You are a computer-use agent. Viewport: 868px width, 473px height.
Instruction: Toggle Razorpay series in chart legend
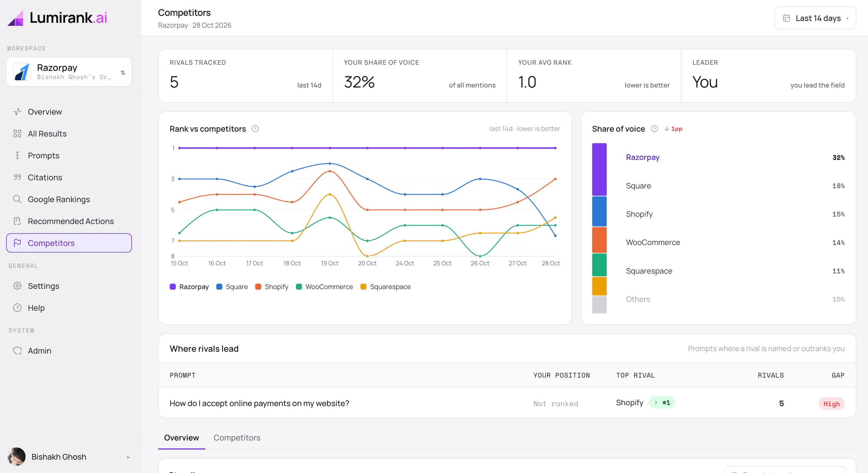(x=189, y=287)
